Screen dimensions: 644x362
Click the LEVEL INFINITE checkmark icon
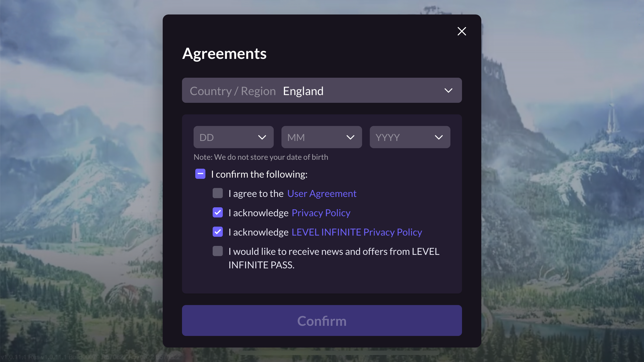coord(218,232)
